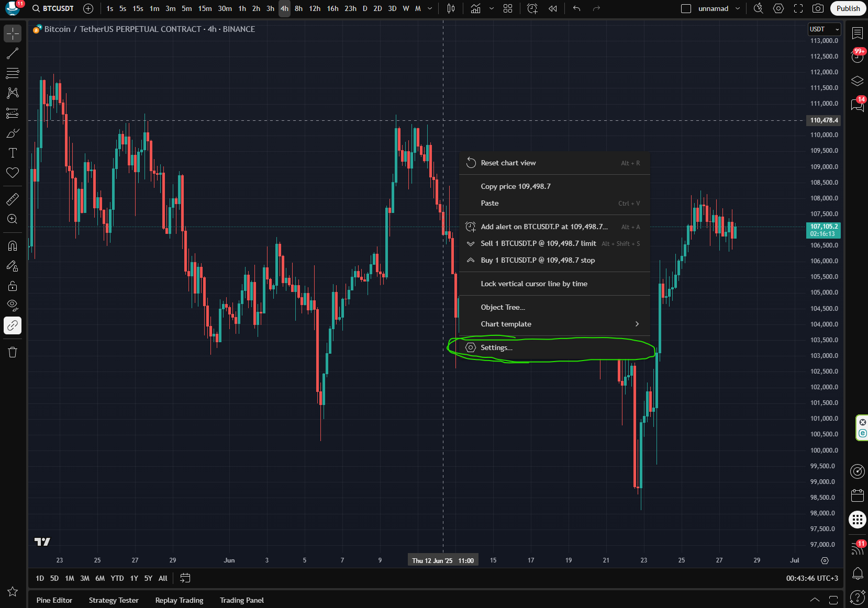Select the text annotation tool

(13, 153)
